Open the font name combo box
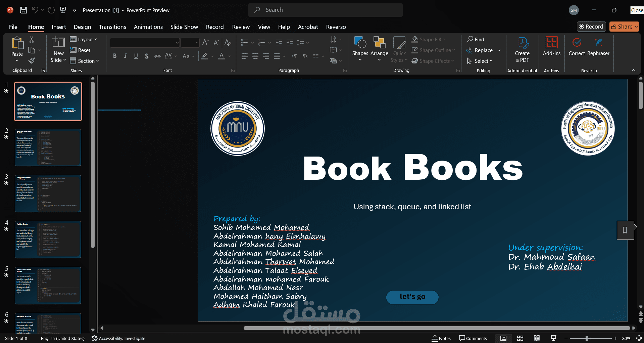The image size is (644, 343). point(144,42)
